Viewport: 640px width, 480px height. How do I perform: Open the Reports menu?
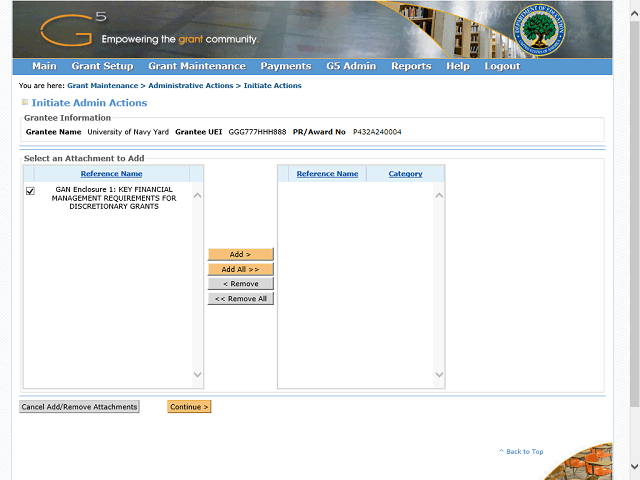411,66
